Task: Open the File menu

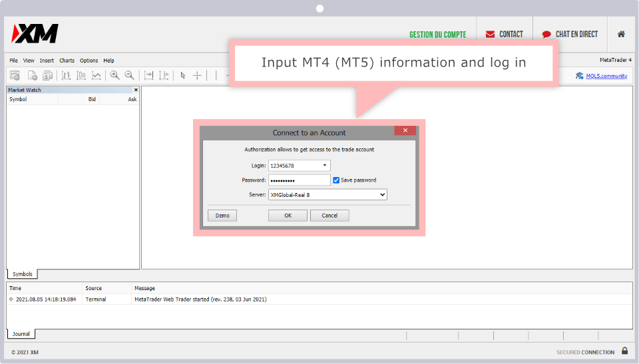Action: click(x=13, y=61)
